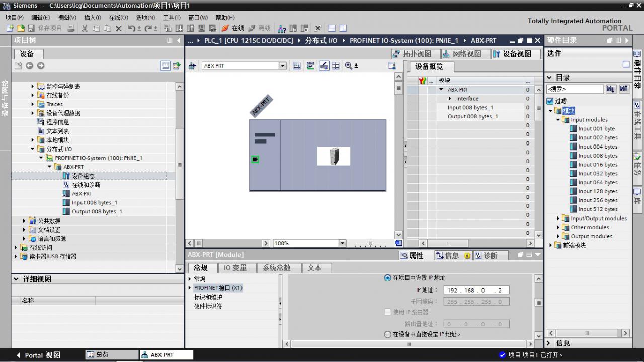Click the project tree forward arrow icon

[x=41, y=66]
